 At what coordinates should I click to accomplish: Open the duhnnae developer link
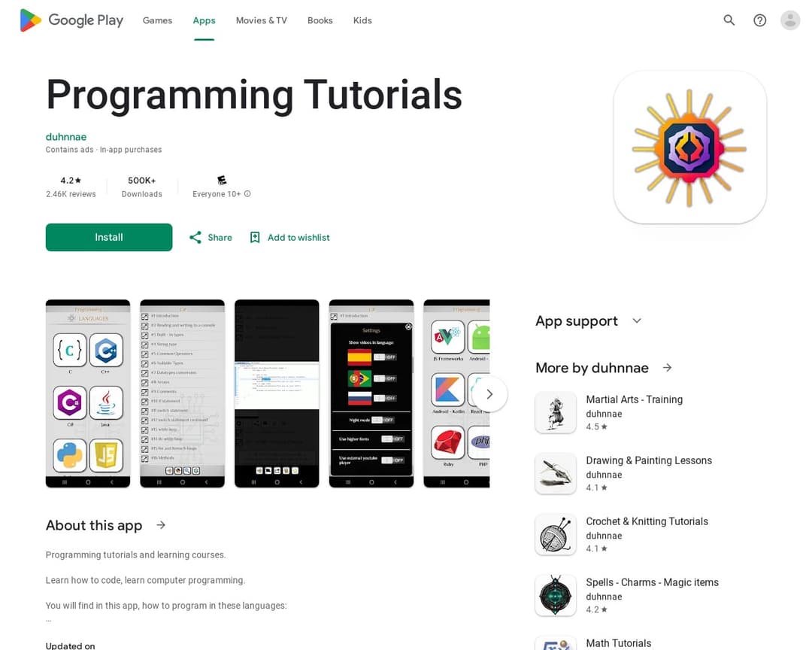click(x=66, y=137)
